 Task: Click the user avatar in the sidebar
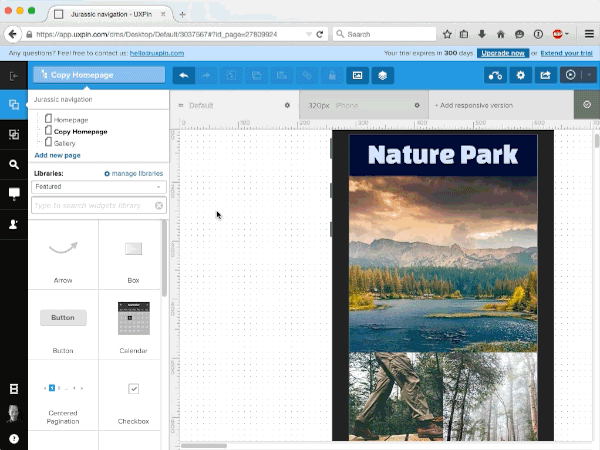(14, 414)
